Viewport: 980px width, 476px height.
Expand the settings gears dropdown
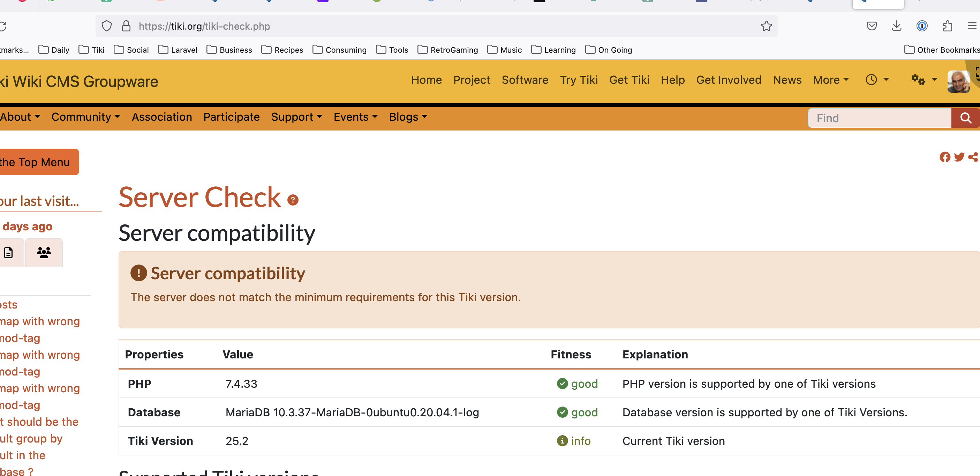pyautogui.click(x=924, y=80)
